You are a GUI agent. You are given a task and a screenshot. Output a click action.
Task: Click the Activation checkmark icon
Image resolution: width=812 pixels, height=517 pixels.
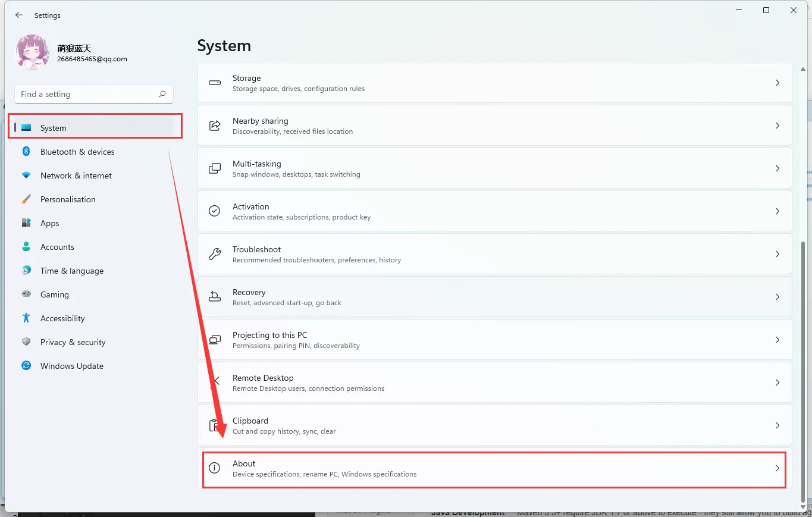(215, 211)
